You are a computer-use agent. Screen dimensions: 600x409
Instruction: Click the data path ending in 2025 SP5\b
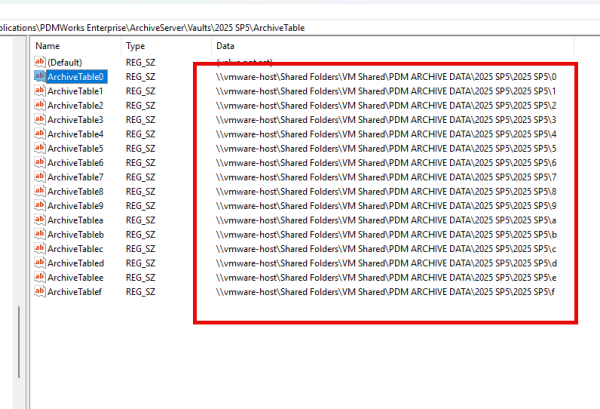[x=386, y=235]
